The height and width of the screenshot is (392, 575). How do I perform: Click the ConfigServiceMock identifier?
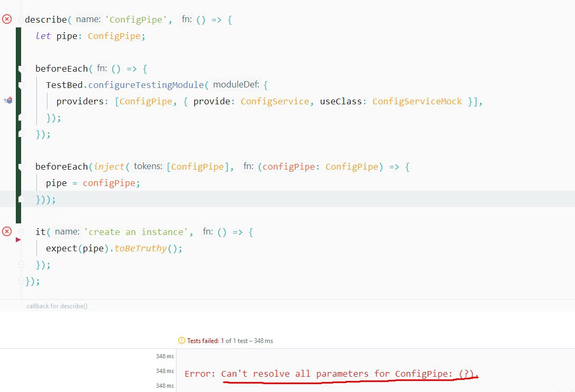(x=417, y=101)
